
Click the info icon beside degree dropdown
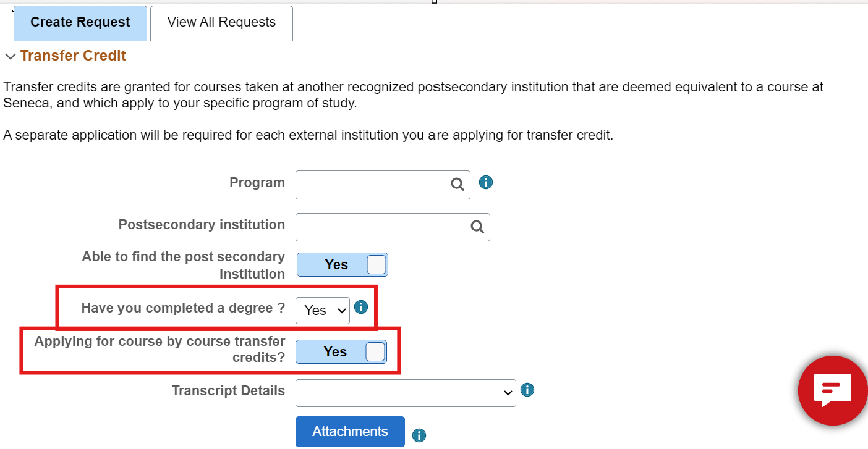click(x=361, y=307)
